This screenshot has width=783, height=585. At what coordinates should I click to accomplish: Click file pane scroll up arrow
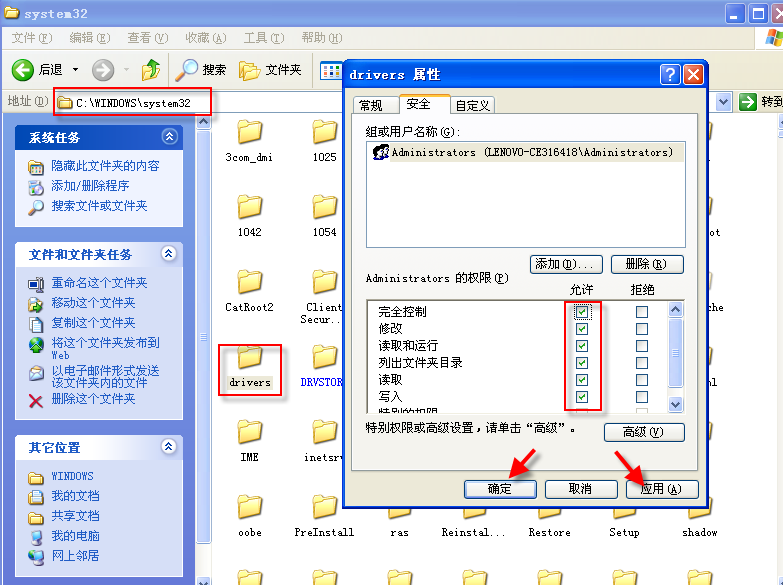[x=204, y=122]
